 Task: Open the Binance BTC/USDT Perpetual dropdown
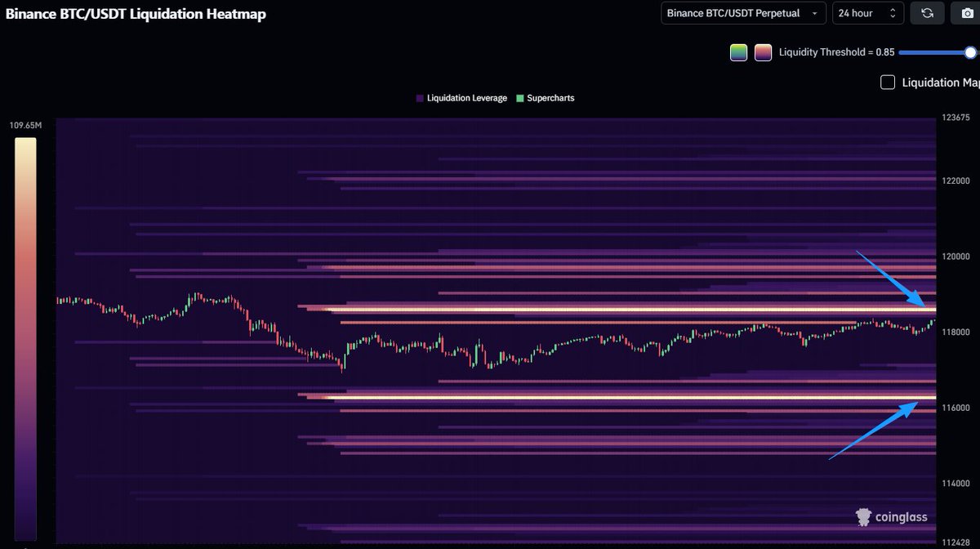pyautogui.click(x=743, y=13)
